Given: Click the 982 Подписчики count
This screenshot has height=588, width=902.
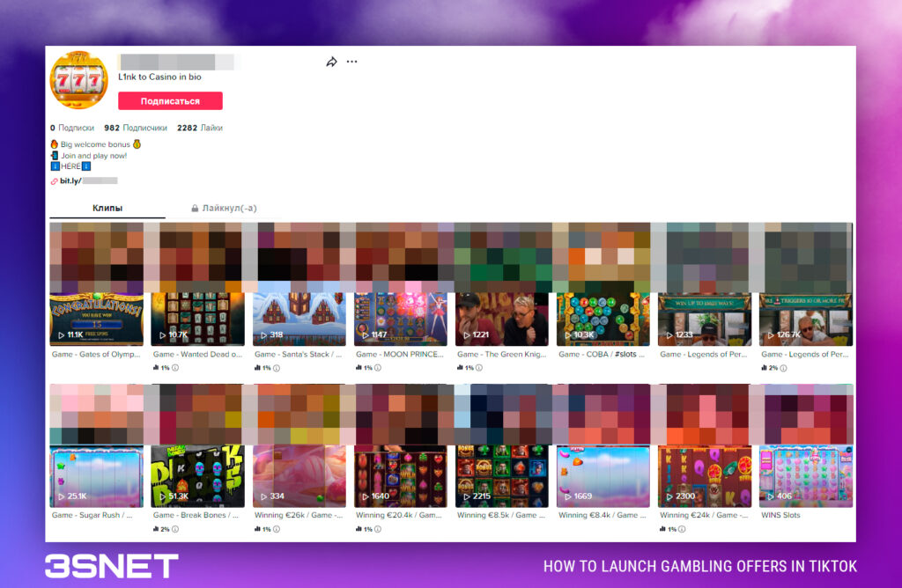Looking at the screenshot, I should pyautogui.click(x=137, y=128).
